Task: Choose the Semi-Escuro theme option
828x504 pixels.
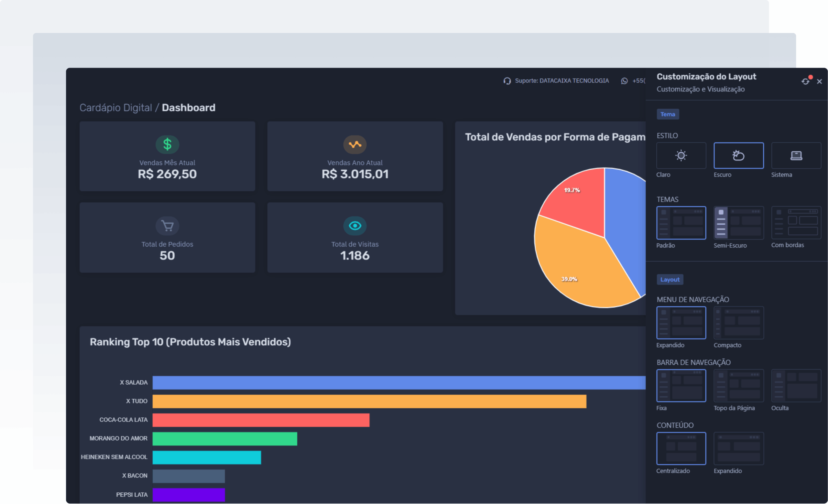Action: click(738, 223)
